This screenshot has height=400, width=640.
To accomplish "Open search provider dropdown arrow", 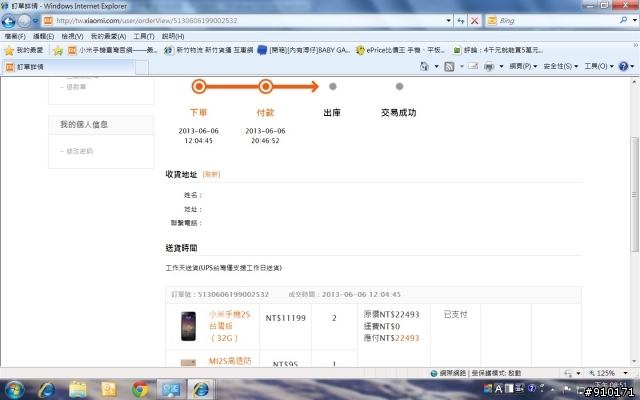I will click(x=634, y=20).
